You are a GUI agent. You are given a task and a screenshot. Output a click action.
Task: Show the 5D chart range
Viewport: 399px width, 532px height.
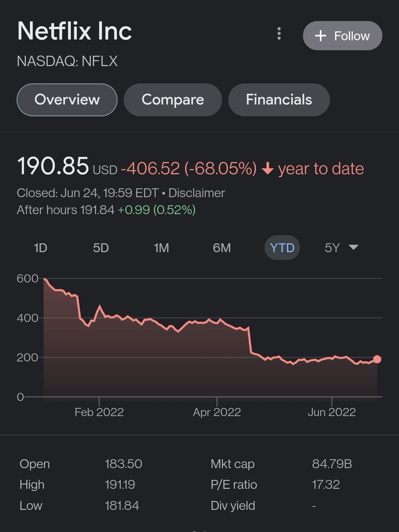point(101,248)
